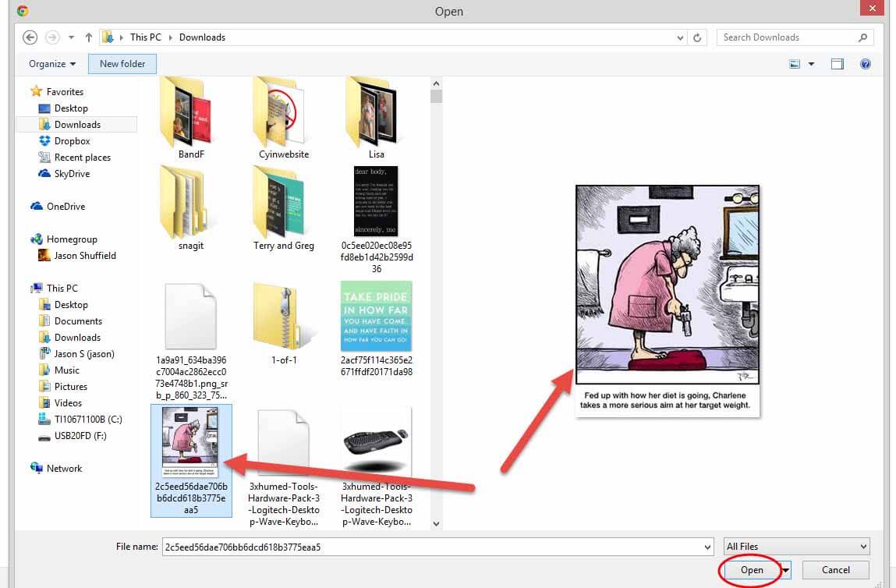Open the Organize menu

(x=52, y=64)
